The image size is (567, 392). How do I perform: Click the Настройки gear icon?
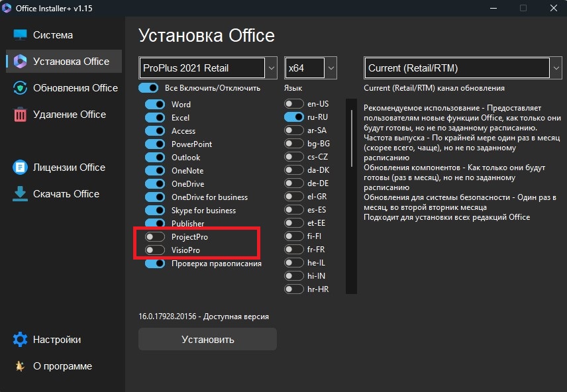click(x=20, y=340)
